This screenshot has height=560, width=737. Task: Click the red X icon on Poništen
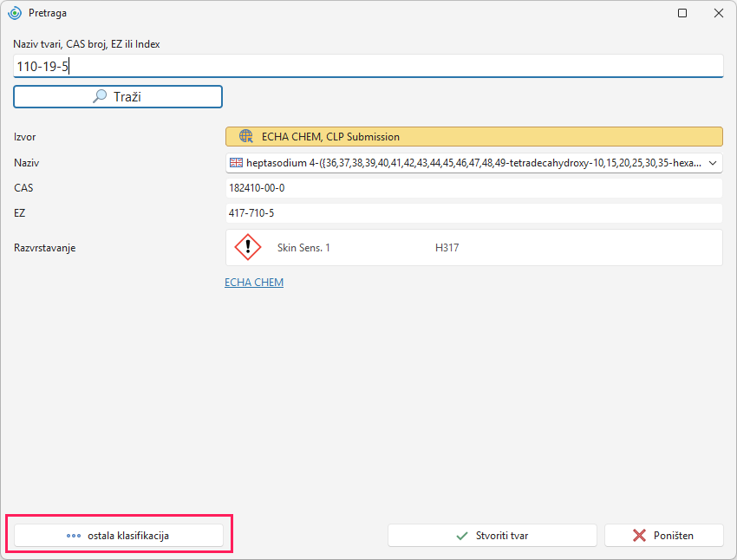[x=639, y=536]
